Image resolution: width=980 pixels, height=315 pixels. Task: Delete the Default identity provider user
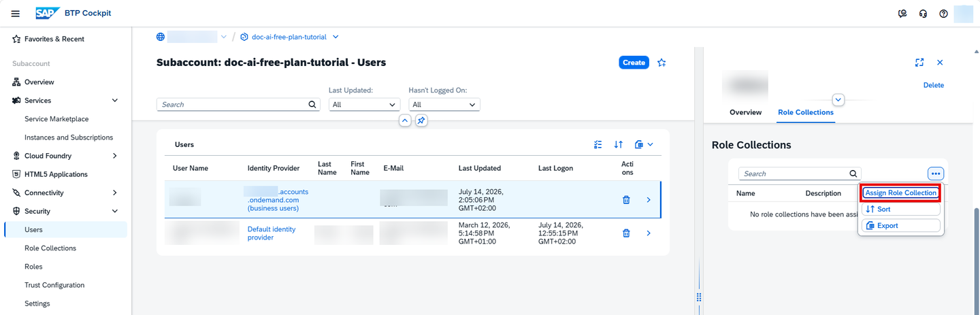[626, 233]
